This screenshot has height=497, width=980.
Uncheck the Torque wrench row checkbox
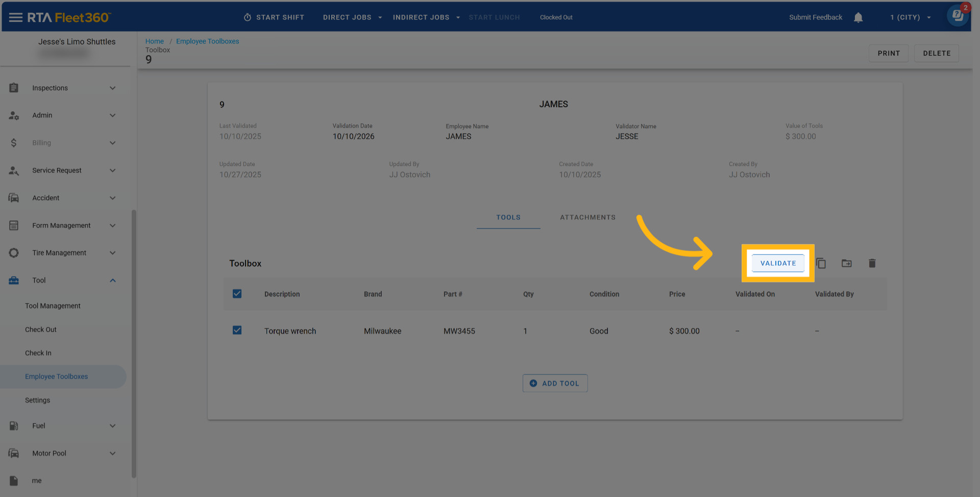pyautogui.click(x=237, y=331)
